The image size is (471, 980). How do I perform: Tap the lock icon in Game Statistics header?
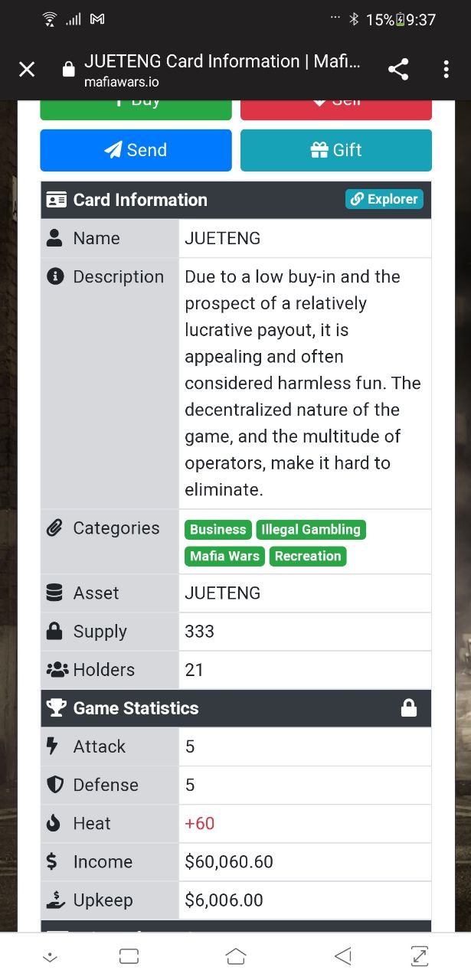[x=409, y=708]
